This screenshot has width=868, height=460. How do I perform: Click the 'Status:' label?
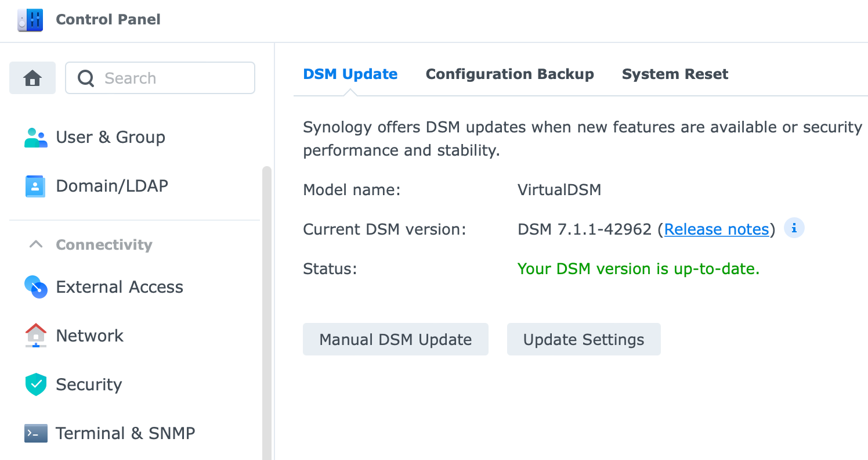(330, 269)
